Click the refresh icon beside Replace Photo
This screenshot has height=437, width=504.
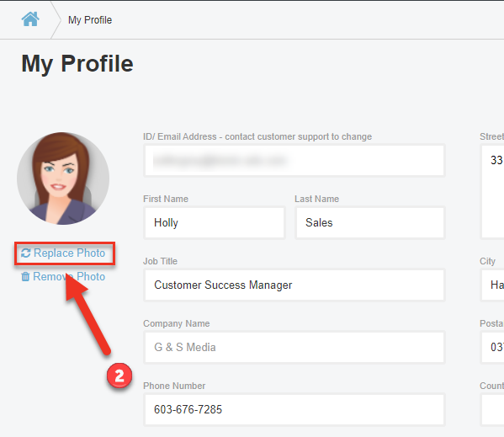pyautogui.click(x=26, y=253)
